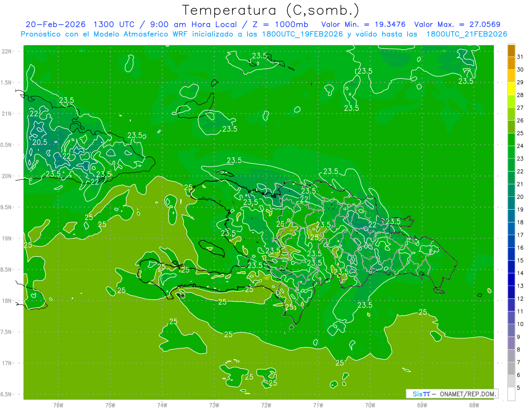Viewport: 532px width, 411px height.
Task: Pick the orange swatch between 30 and 31
Action: pos(511,63)
